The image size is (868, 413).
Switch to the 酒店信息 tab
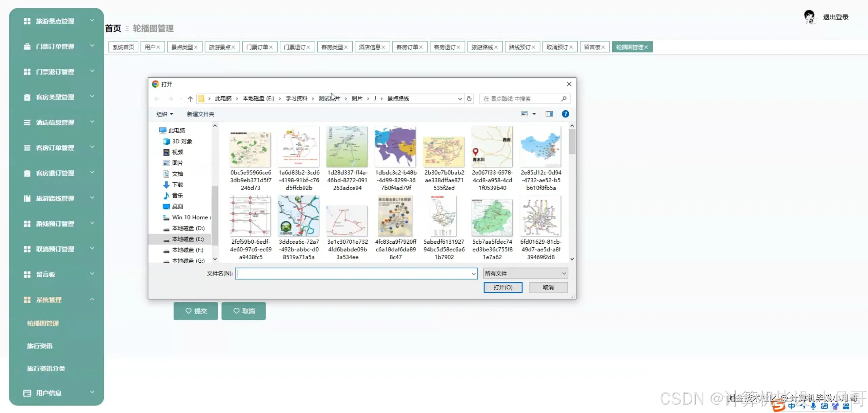point(369,47)
